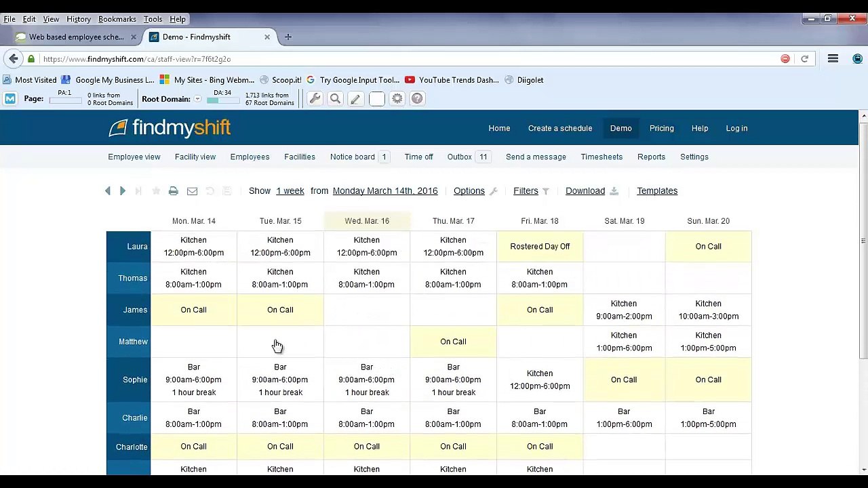Click the green padlock security icon

tap(31, 59)
